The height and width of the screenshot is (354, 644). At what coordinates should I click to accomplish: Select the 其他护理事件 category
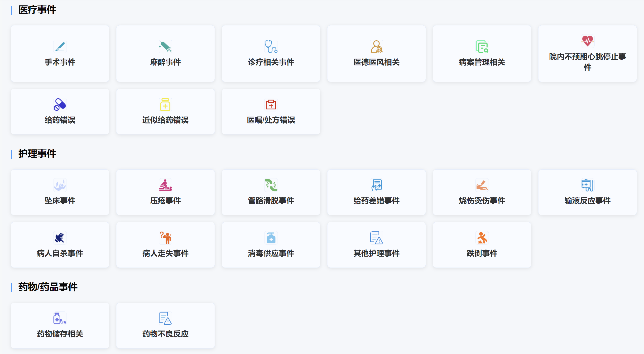(376, 245)
